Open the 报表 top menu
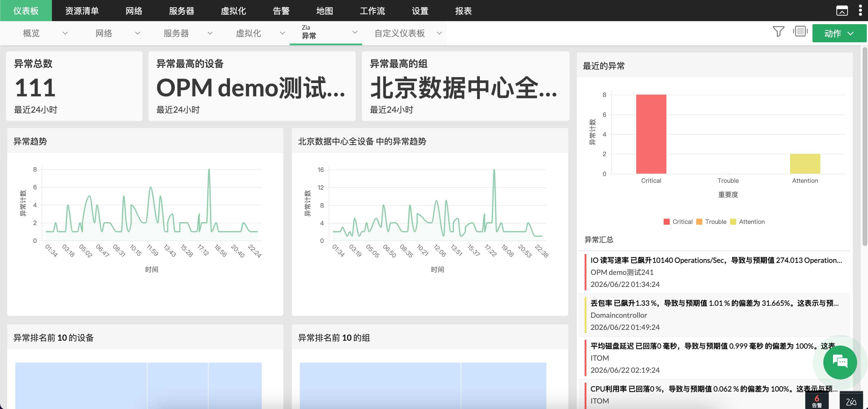 coord(463,11)
